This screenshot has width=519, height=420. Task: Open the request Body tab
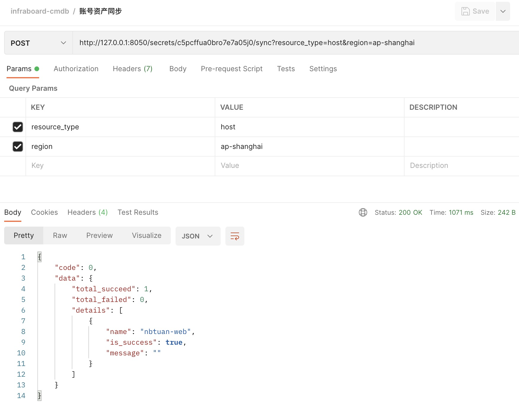tap(178, 69)
